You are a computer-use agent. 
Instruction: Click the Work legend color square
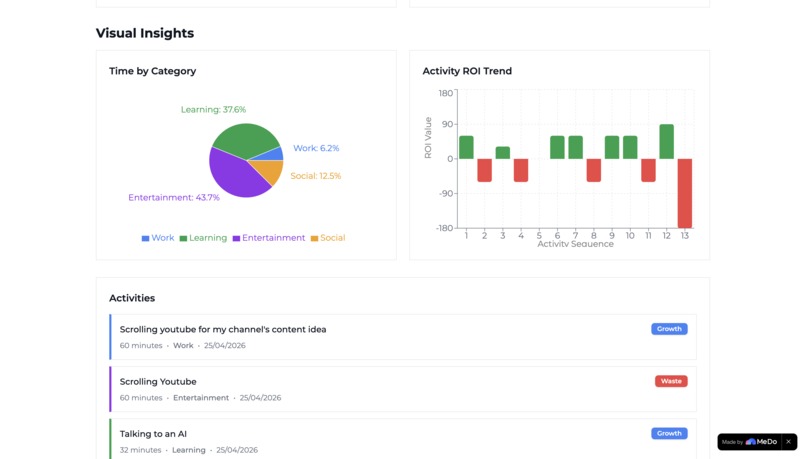(x=145, y=238)
